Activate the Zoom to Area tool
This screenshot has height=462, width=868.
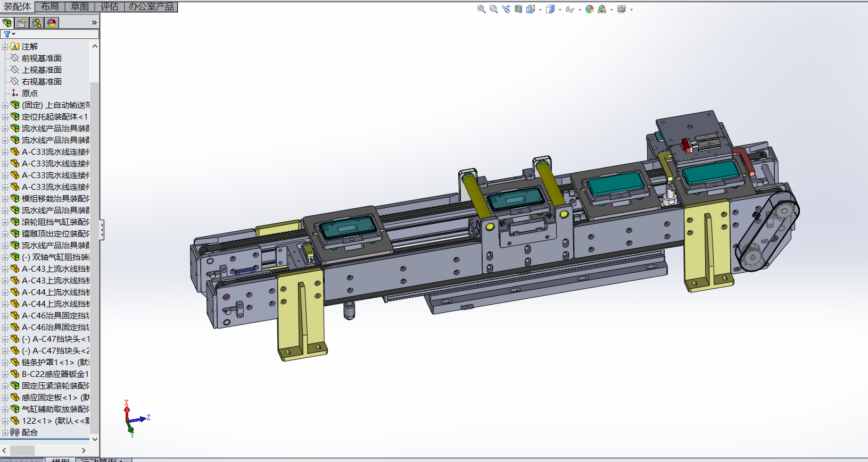(x=493, y=9)
